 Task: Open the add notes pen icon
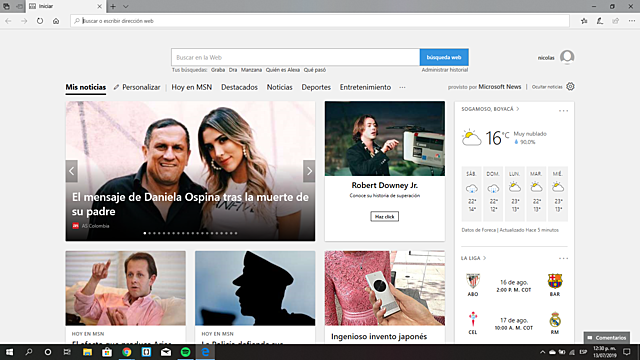600,21
